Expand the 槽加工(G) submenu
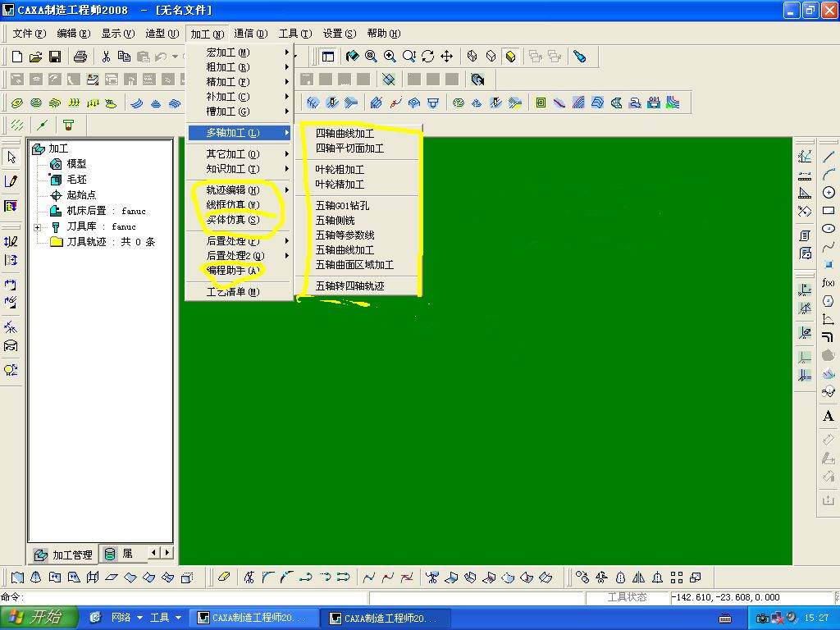The height and width of the screenshot is (630, 840). [239, 112]
